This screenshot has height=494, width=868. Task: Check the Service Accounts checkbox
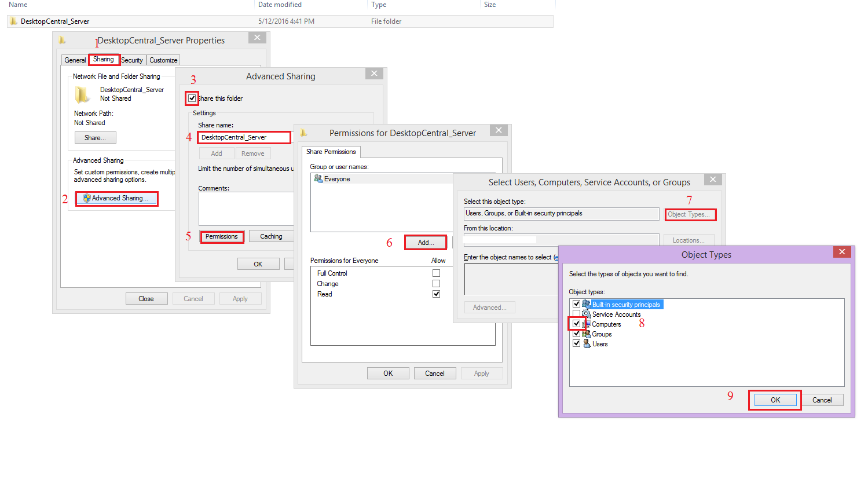click(x=576, y=314)
